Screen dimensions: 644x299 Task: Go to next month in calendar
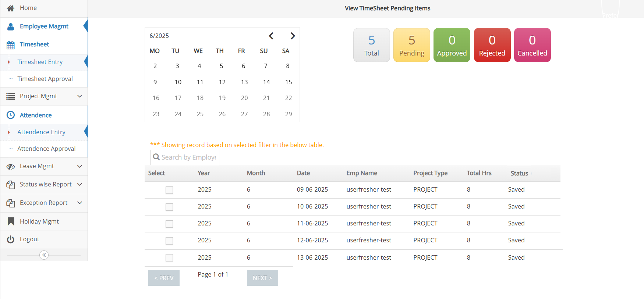click(x=293, y=36)
